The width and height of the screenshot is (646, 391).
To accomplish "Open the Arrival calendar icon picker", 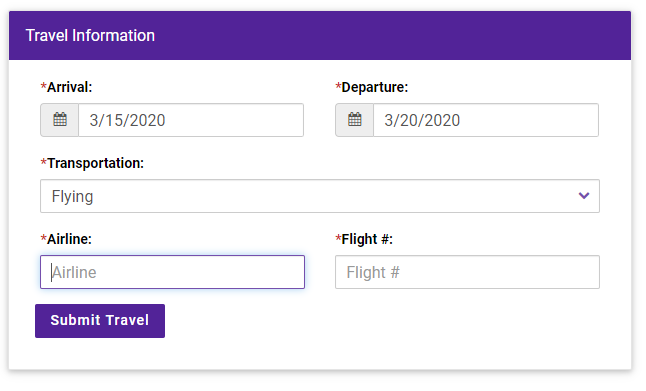I will click(60, 120).
